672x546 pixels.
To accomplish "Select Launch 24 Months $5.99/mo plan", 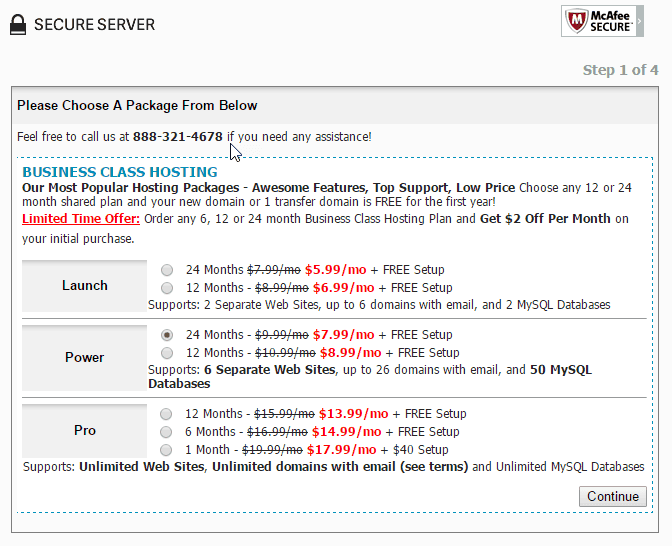I will [167, 270].
